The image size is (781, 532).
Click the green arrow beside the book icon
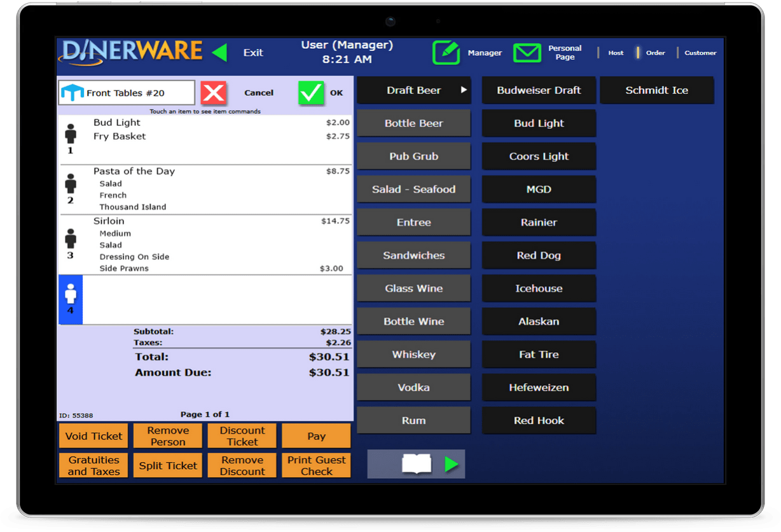pyautogui.click(x=452, y=464)
